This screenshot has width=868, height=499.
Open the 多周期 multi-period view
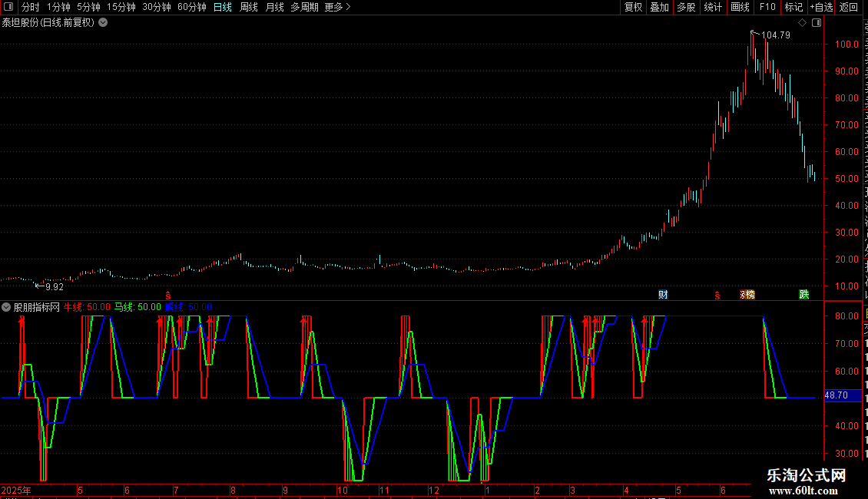[x=304, y=7]
